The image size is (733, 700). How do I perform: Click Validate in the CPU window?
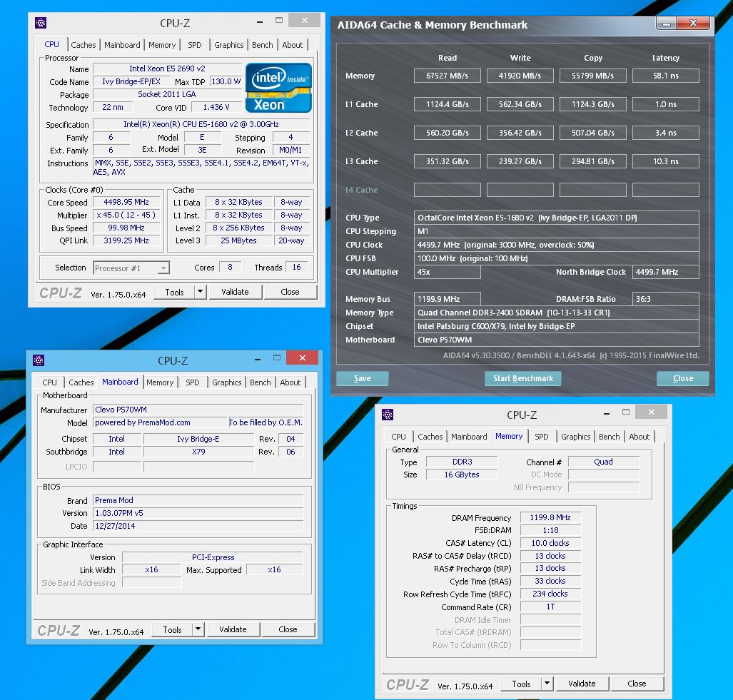[235, 292]
